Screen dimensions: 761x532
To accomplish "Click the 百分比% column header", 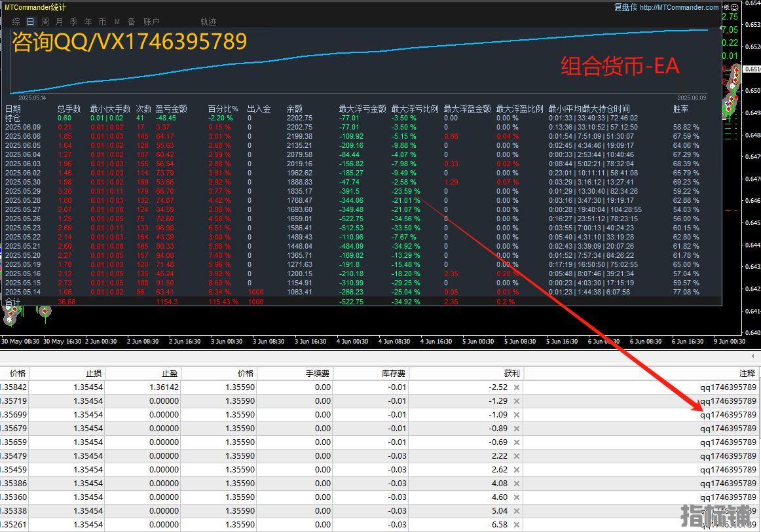I will (223, 109).
